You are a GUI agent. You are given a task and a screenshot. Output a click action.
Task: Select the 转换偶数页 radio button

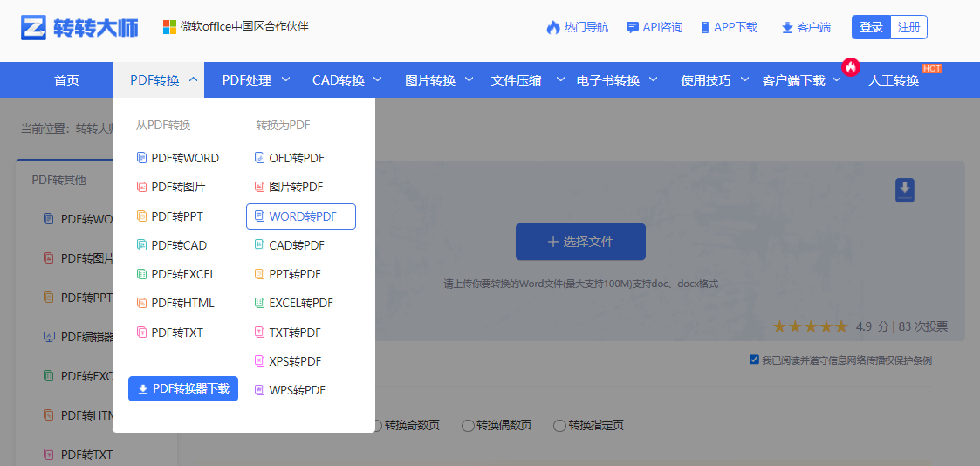point(468,426)
